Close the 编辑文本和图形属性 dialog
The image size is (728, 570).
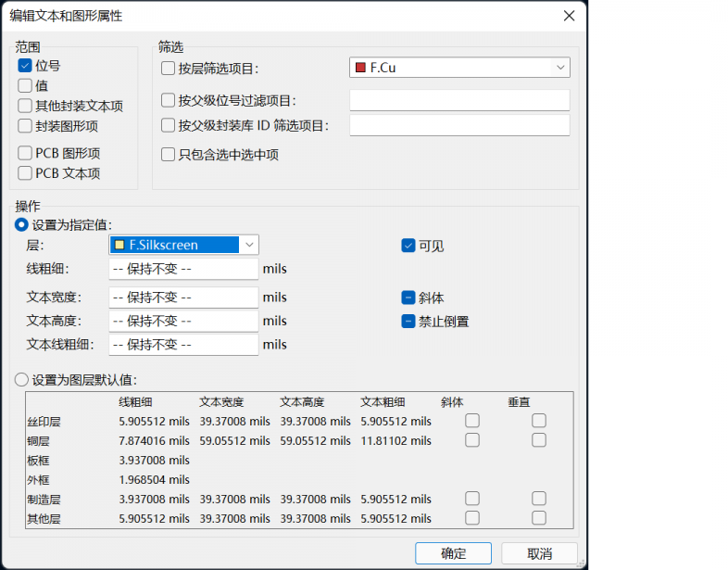tap(570, 16)
